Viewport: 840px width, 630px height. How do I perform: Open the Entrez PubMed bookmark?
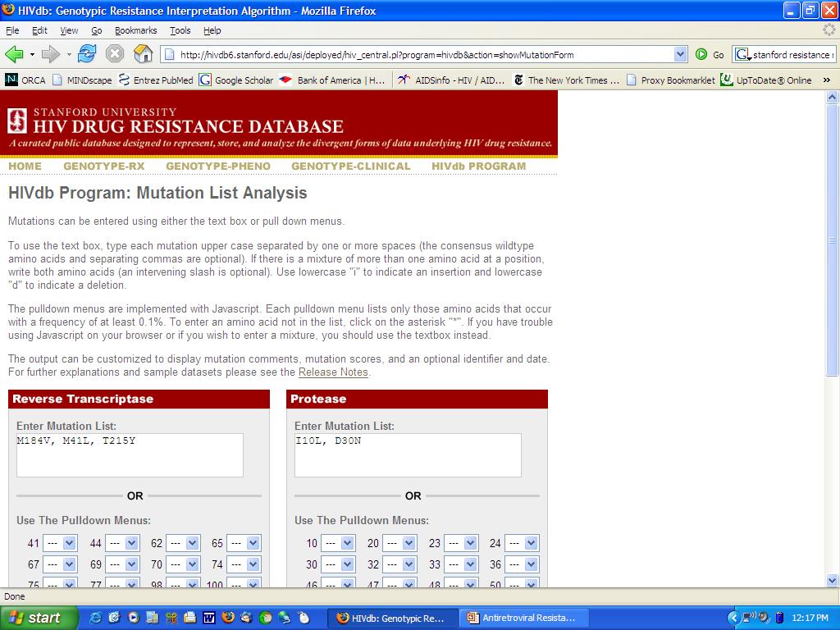(156, 80)
